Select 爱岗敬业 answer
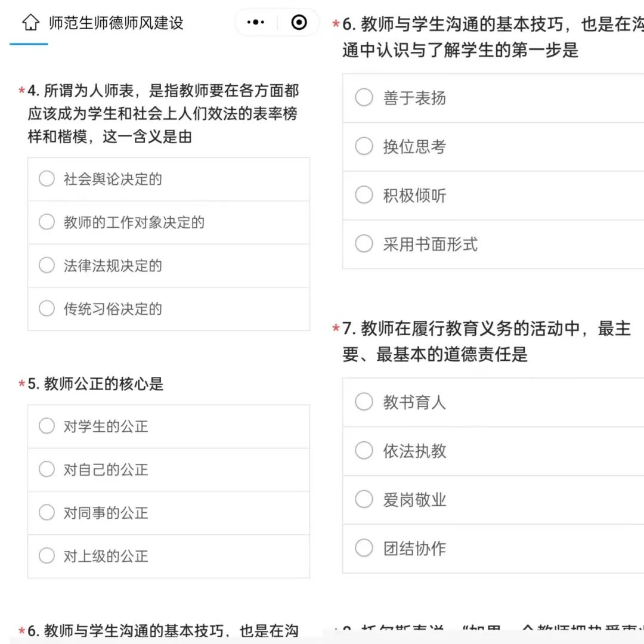644x644 pixels. click(x=364, y=499)
